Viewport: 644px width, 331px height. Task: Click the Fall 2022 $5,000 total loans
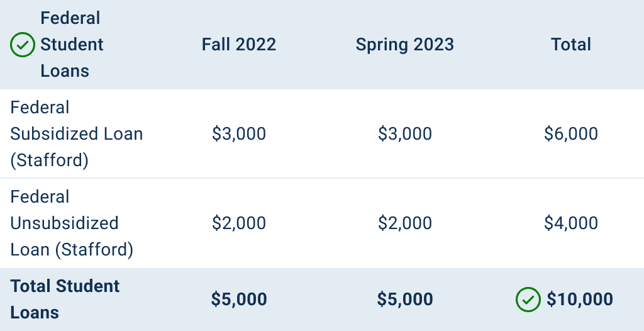tap(238, 300)
